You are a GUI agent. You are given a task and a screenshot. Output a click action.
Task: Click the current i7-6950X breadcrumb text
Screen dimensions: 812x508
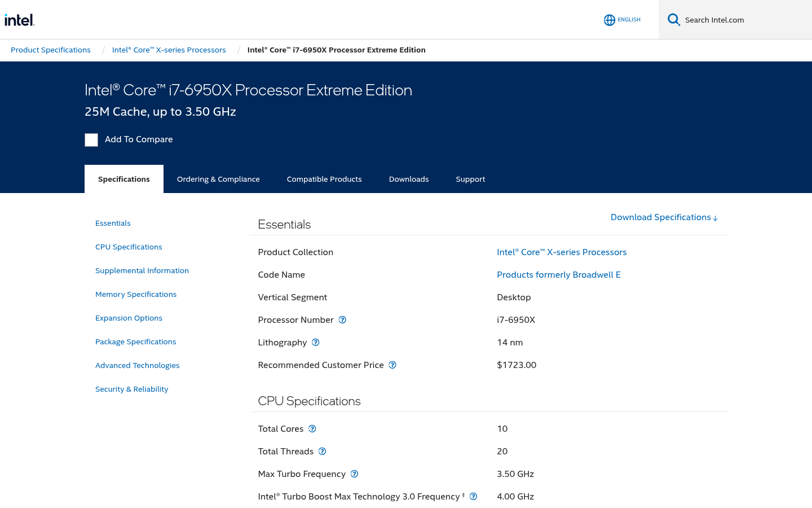337,50
